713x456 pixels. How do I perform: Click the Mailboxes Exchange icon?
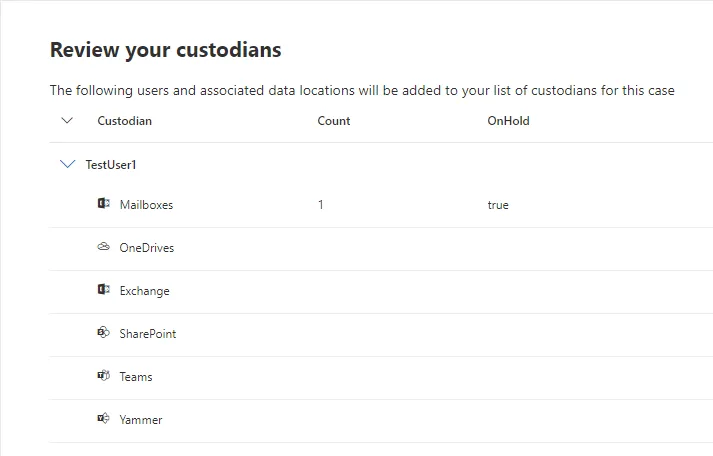(103, 204)
